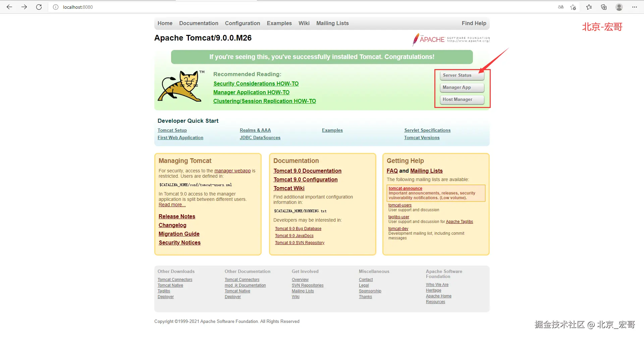Open the Overview link under Get Involved
The width and height of the screenshot is (644, 338).
point(300,280)
